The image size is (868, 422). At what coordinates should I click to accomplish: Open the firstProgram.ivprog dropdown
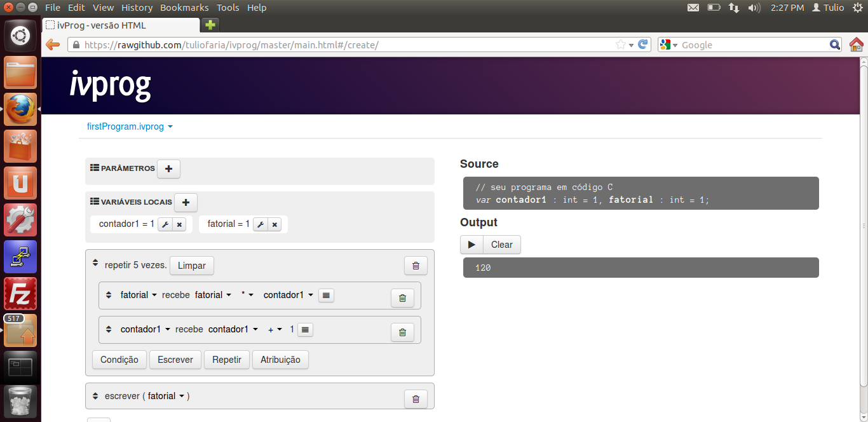pos(130,126)
